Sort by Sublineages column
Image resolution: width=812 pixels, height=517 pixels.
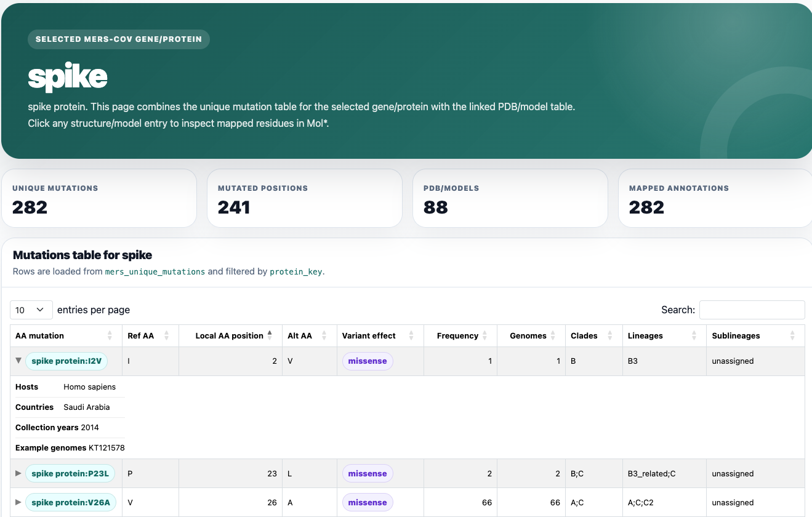pyautogui.click(x=755, y=335)
